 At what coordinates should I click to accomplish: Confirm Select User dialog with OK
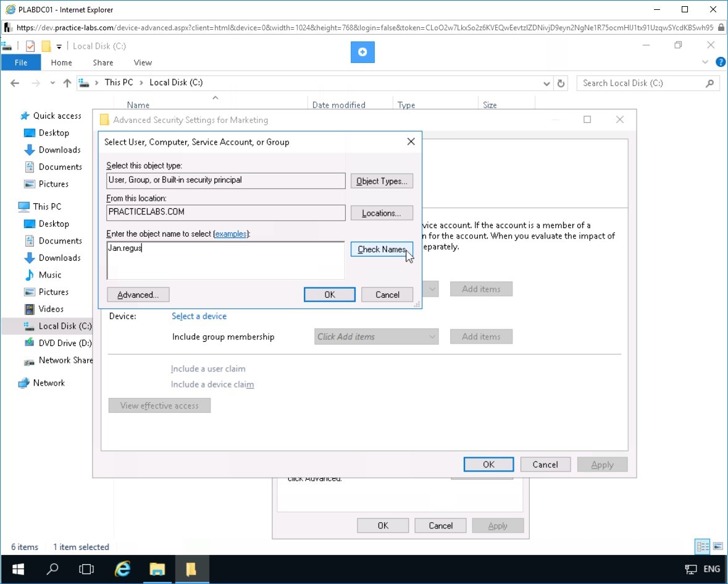tap(330, 295)
